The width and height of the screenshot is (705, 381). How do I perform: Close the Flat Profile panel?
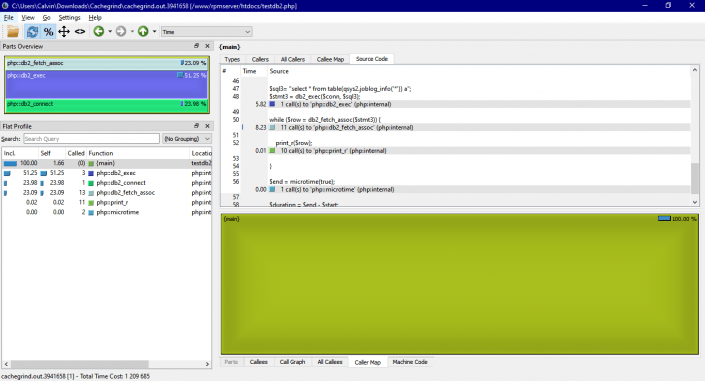point(207,126)
